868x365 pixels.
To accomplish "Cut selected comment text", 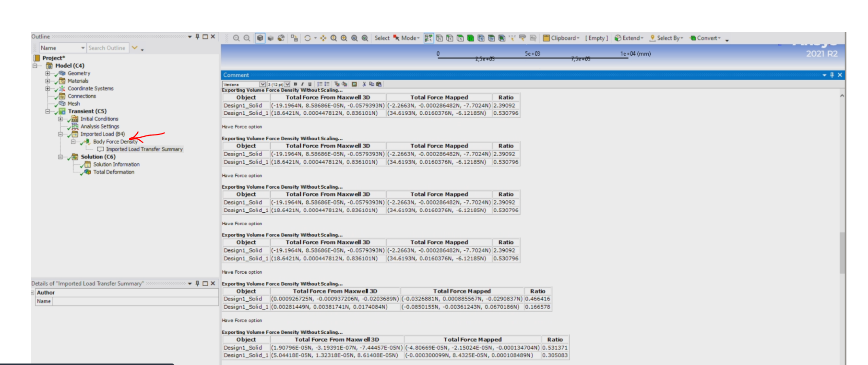I will [x=364, y=84].
